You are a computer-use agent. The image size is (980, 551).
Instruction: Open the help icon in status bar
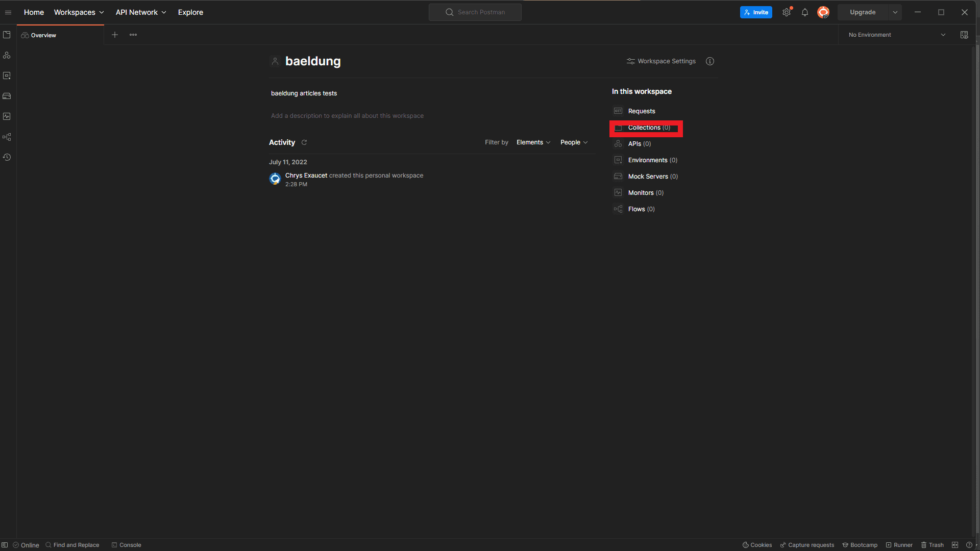[969, 545]
